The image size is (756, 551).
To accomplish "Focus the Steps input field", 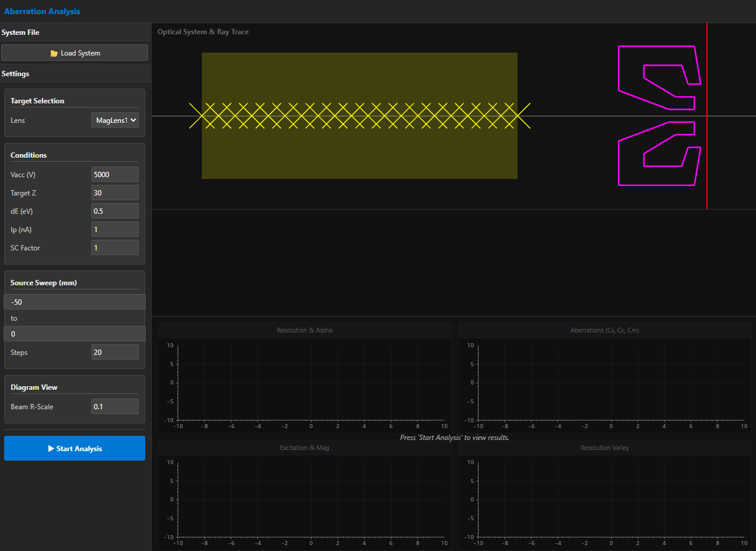I will pyautogui.click(x=115, y=352).
